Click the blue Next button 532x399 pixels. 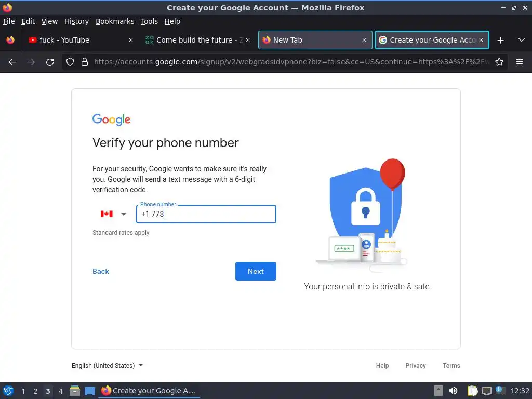click(256, 271)
